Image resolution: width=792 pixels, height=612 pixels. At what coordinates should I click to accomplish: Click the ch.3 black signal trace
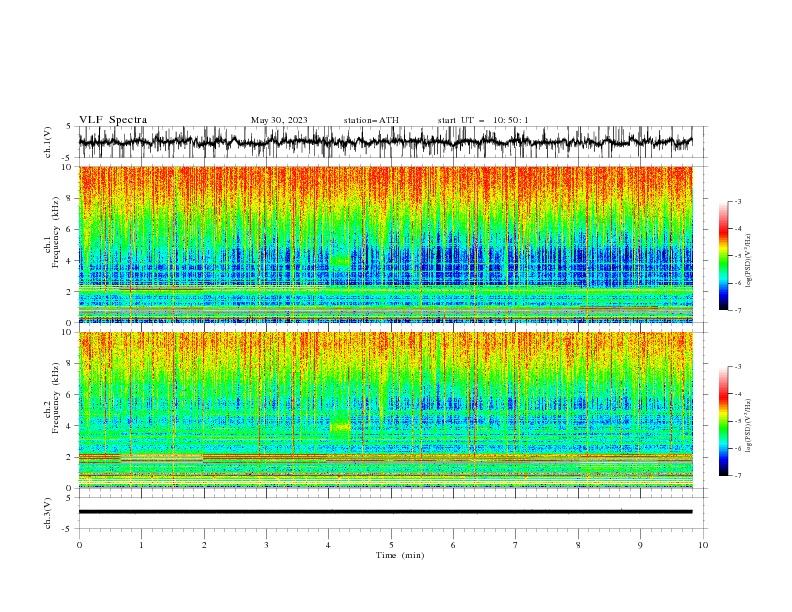coord(385,512)
